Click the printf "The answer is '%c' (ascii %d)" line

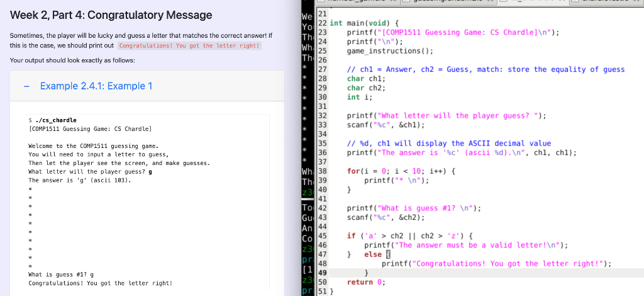pos(462,153)
